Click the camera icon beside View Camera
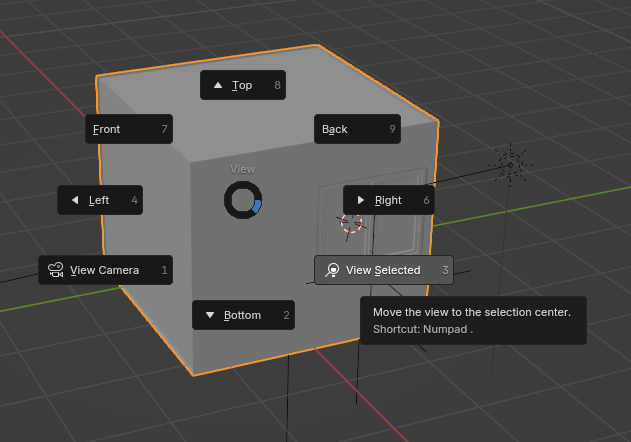This screenshot has width=631, height=442. (56, 270)
